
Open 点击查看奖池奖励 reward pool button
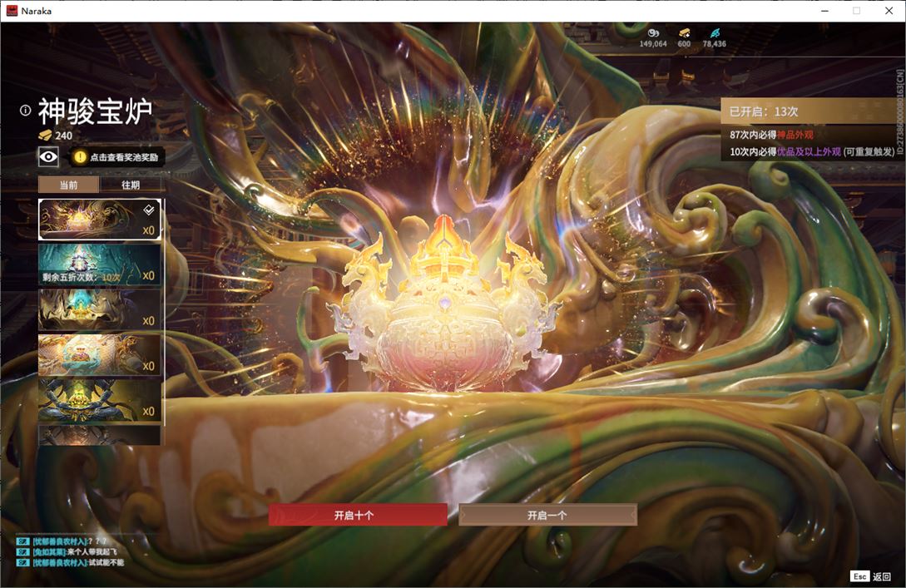pos(117,157)
